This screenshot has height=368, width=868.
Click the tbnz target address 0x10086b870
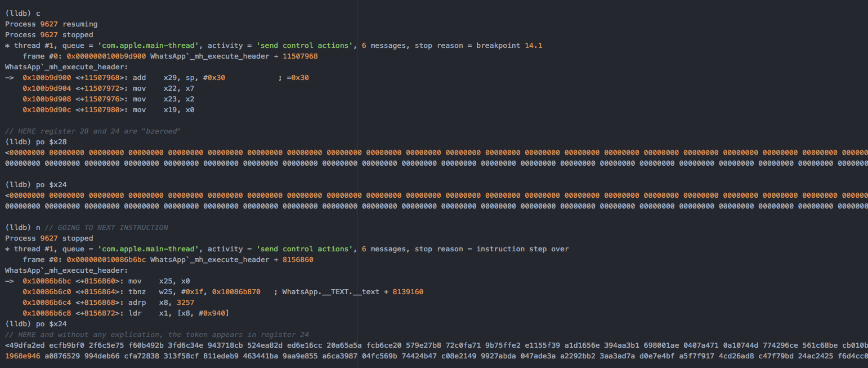tap(236, 292)
